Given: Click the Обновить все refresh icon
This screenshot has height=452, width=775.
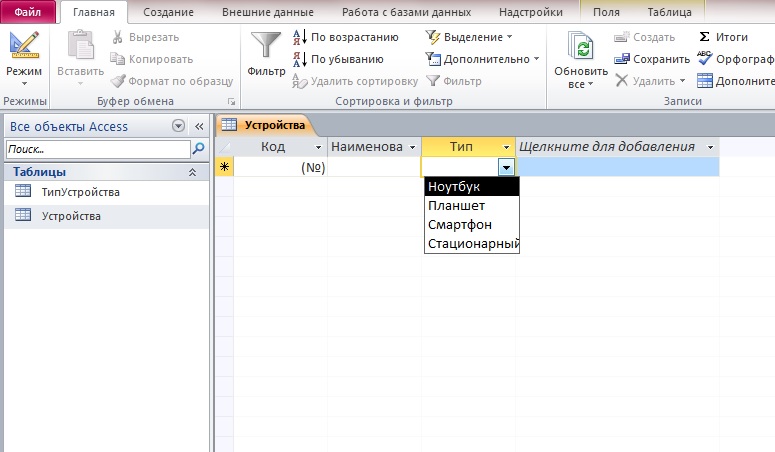Looking at the screenshot, I should click(x=581, y=46).
